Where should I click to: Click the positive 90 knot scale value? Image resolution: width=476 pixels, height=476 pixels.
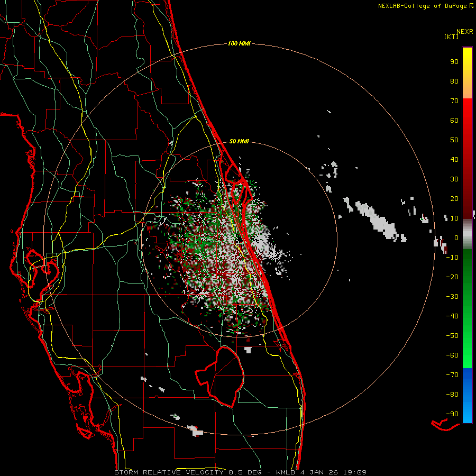coord(454,62)
